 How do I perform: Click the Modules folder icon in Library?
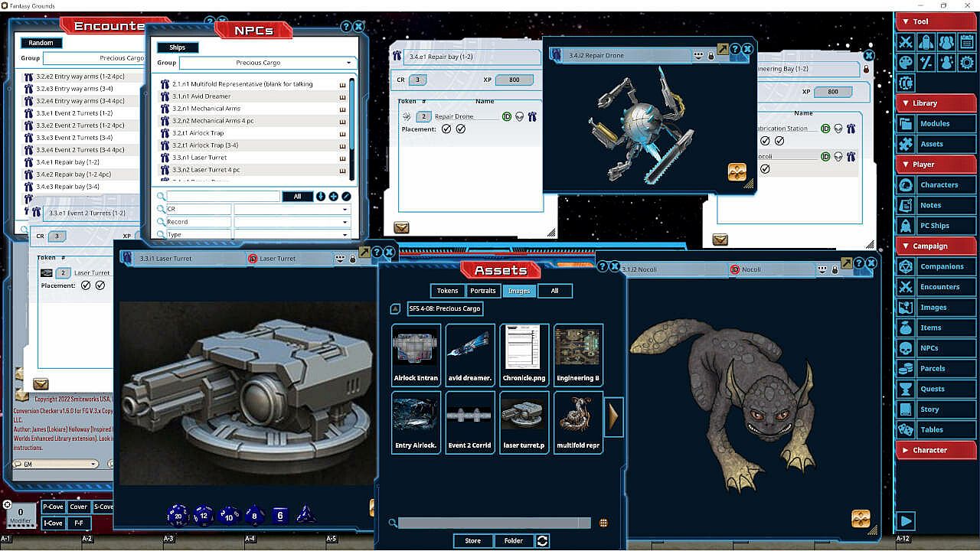[906, 123]
